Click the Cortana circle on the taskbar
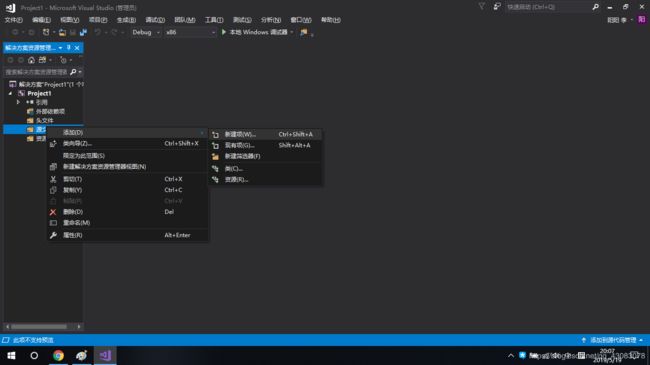 (x=34, y=356)
